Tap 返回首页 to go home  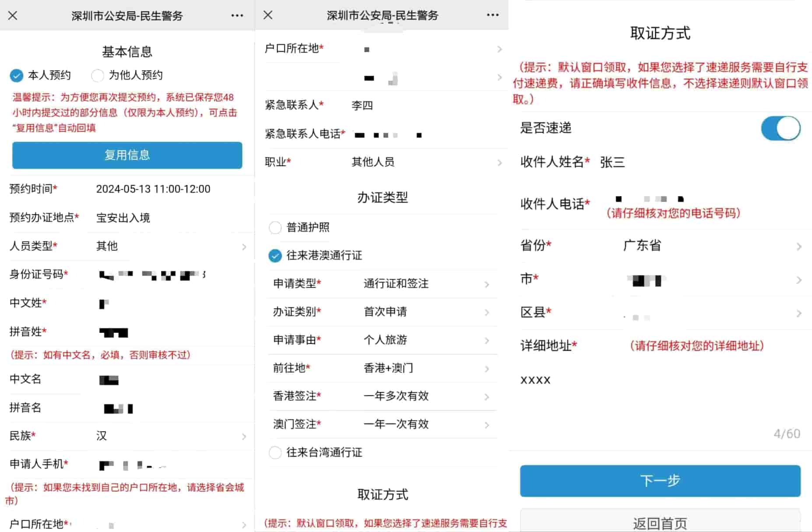click(x=660, y=522)
